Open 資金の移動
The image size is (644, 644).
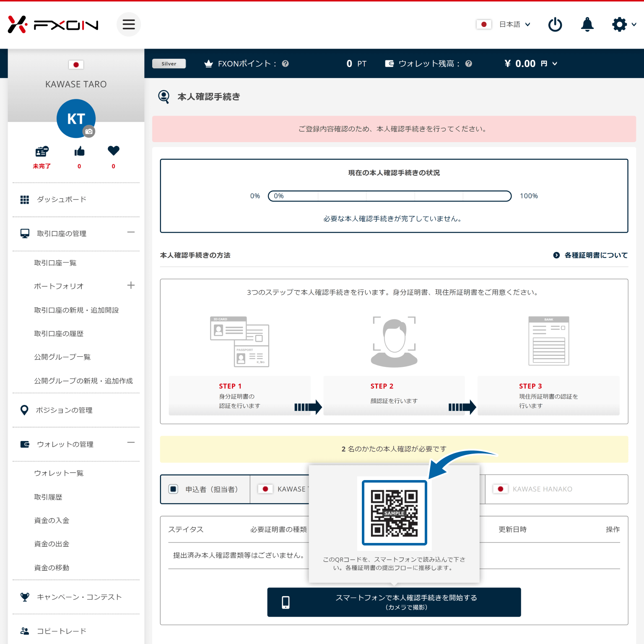[52, 568]
